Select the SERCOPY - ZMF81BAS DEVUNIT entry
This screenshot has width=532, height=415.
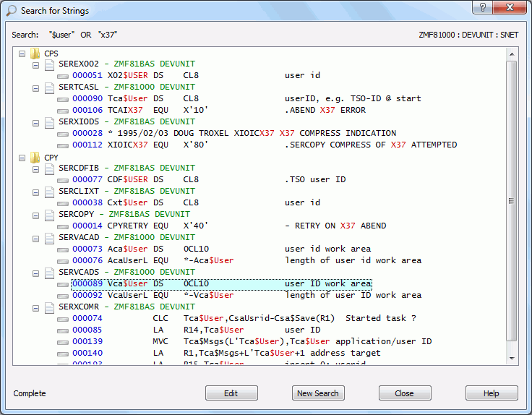(x=124, y=214)
